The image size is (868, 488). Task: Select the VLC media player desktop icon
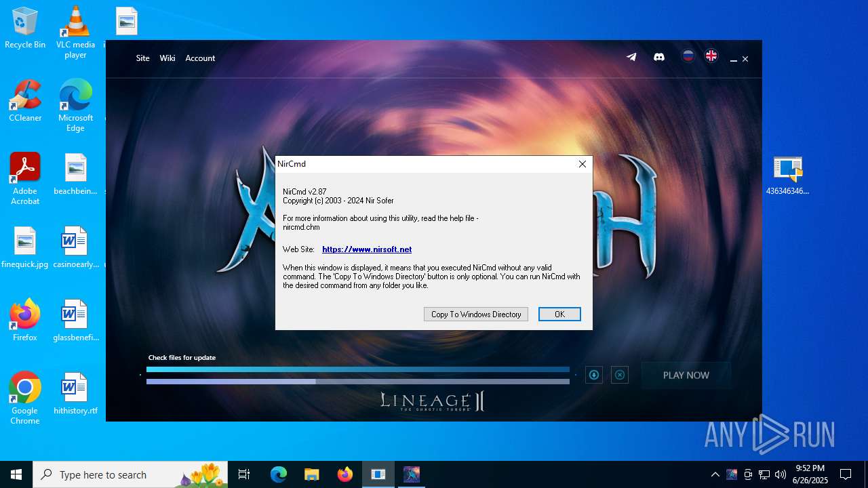point(75,33)
